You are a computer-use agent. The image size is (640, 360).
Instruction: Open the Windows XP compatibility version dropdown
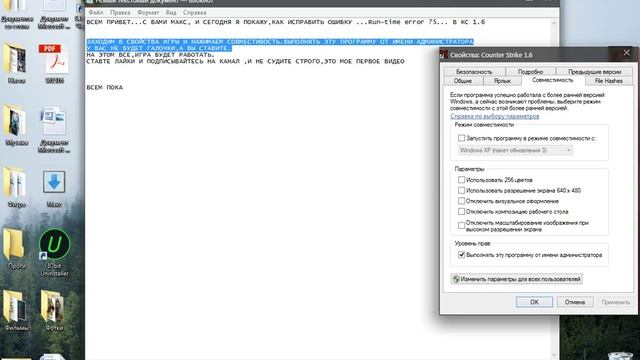pos(515,150)
